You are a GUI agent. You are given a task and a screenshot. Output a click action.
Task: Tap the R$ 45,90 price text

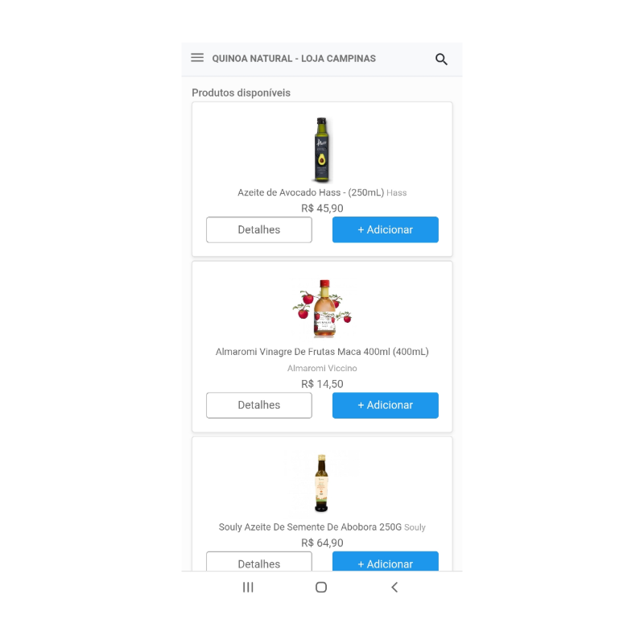coord(322,208)
